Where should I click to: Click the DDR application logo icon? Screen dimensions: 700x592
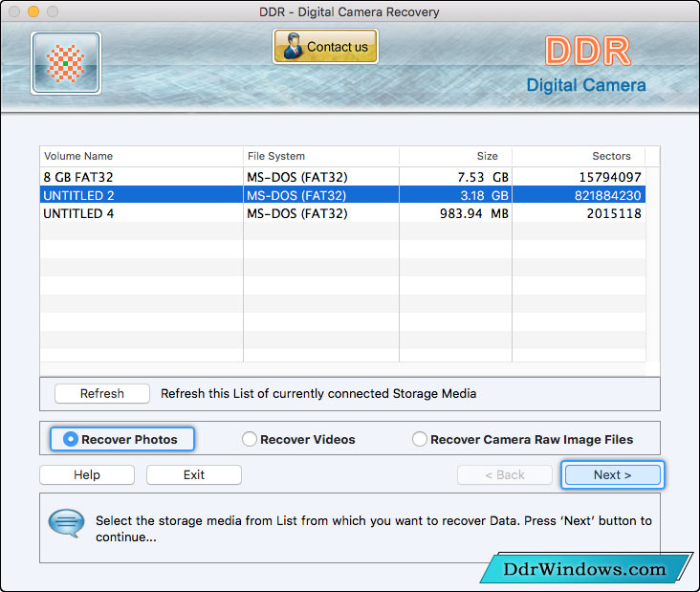[66, 63]
